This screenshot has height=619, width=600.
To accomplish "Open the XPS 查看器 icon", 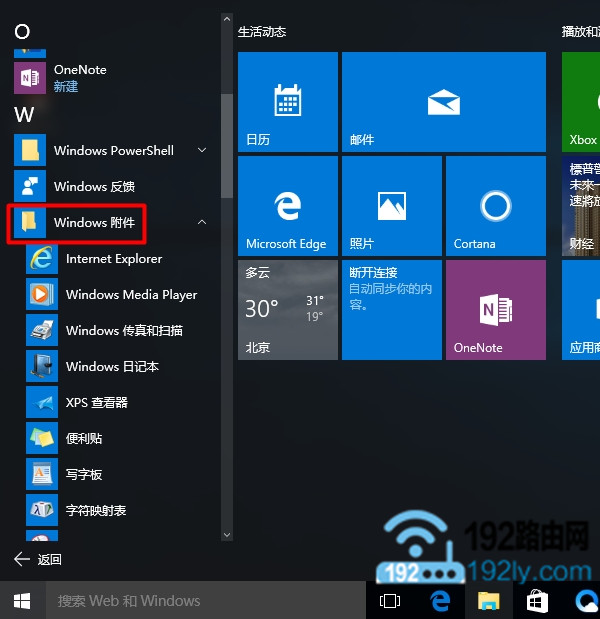I will [42, 402].
